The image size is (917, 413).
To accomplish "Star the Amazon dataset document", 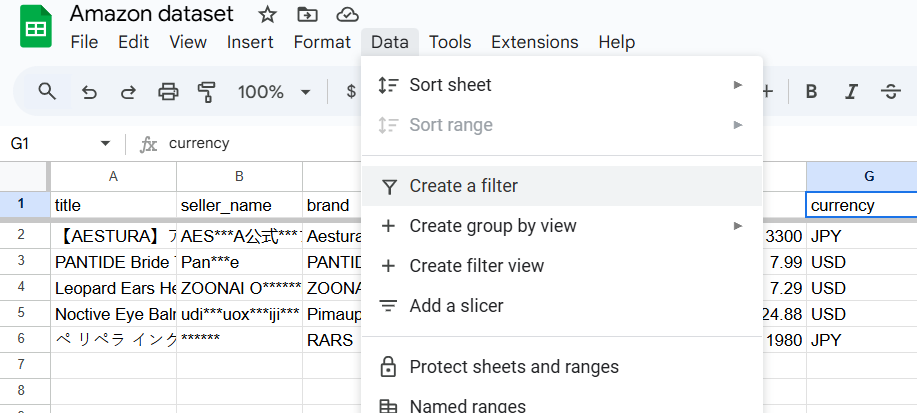I will [x=267, y=15].
